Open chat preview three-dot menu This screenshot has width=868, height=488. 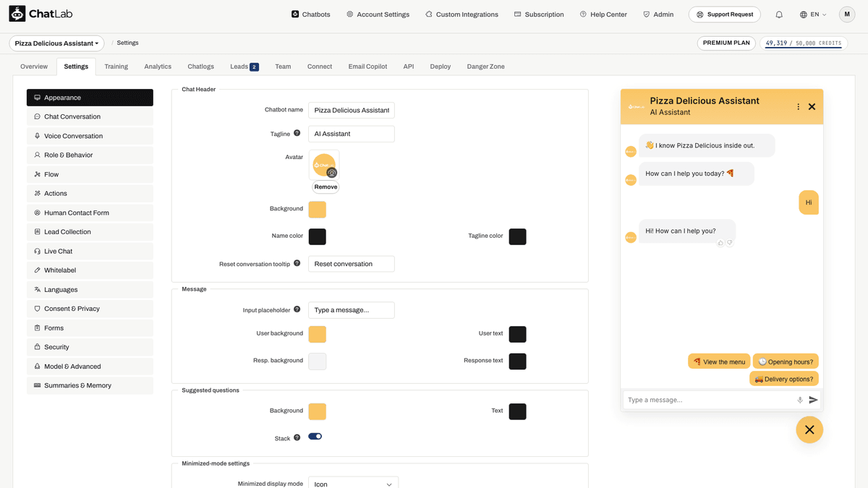[x=799, y=106]
